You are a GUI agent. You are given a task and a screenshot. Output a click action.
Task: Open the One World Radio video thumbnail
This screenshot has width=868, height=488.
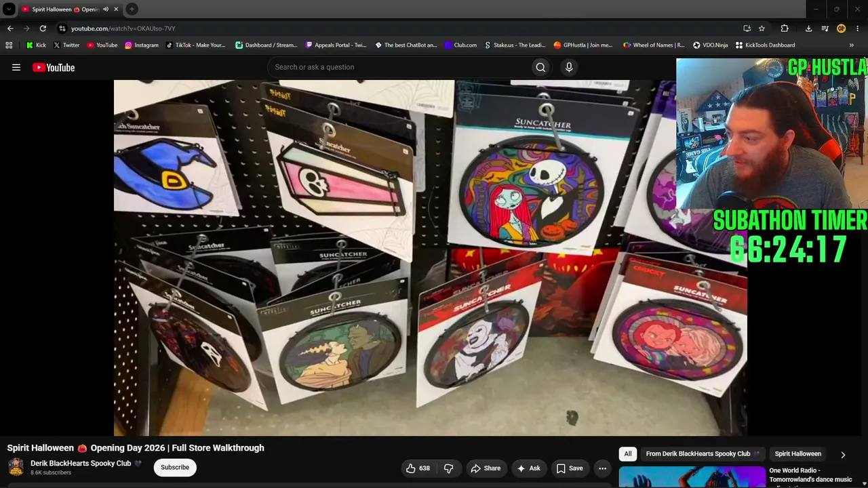pos(691,477)
